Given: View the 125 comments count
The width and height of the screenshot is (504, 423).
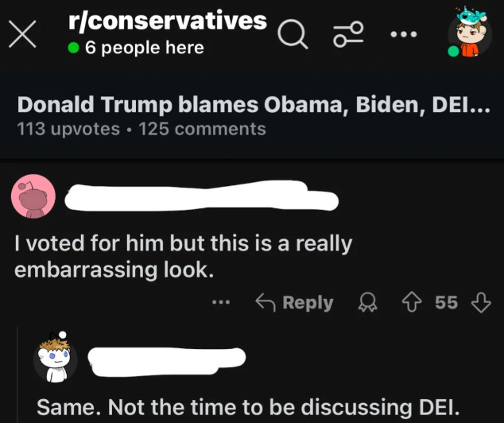Looking at the screenshot, I should point(202,129).
